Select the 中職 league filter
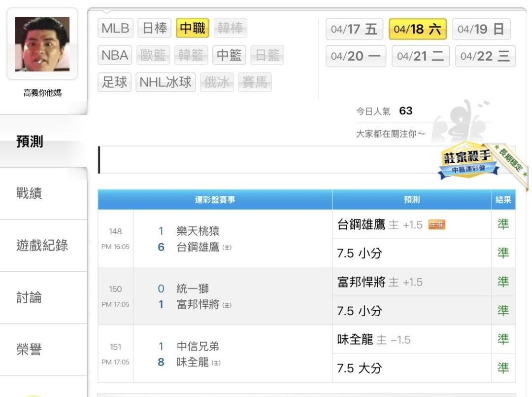Image resolution: width=532 pixels, height=397 pixels. 193,29
